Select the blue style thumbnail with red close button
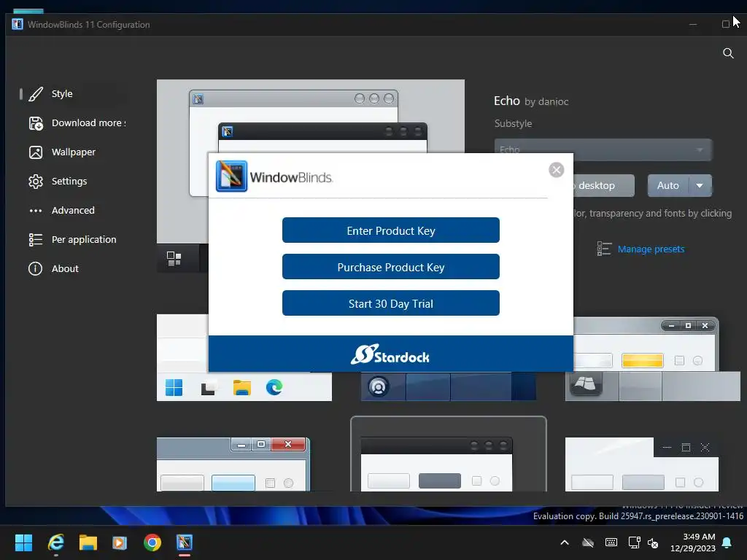Screen dimensions: 747x560 coord(233,464)
